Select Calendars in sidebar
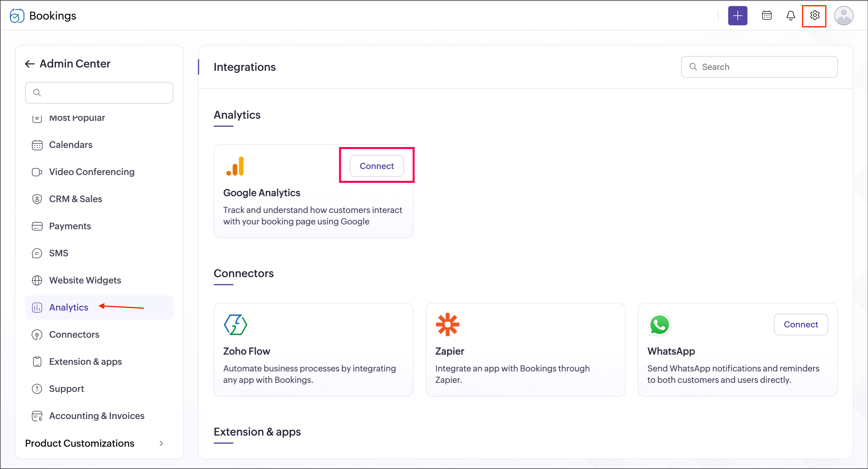 tap(71, 145)
